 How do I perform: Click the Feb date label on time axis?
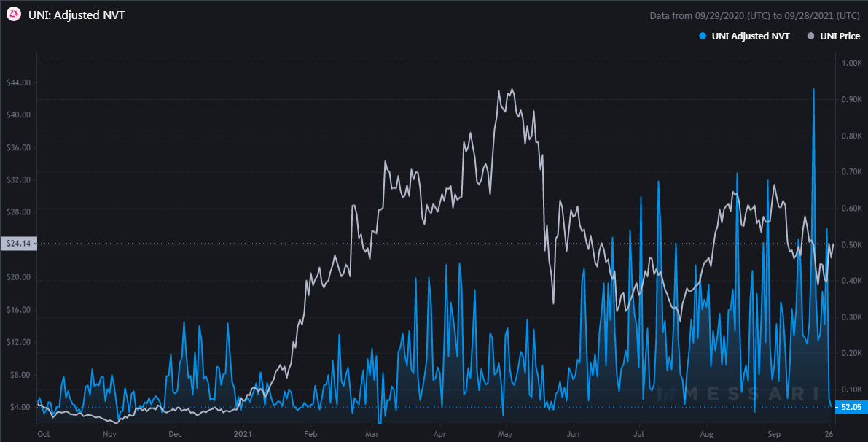pyautogui.click(x=310, y=434)
